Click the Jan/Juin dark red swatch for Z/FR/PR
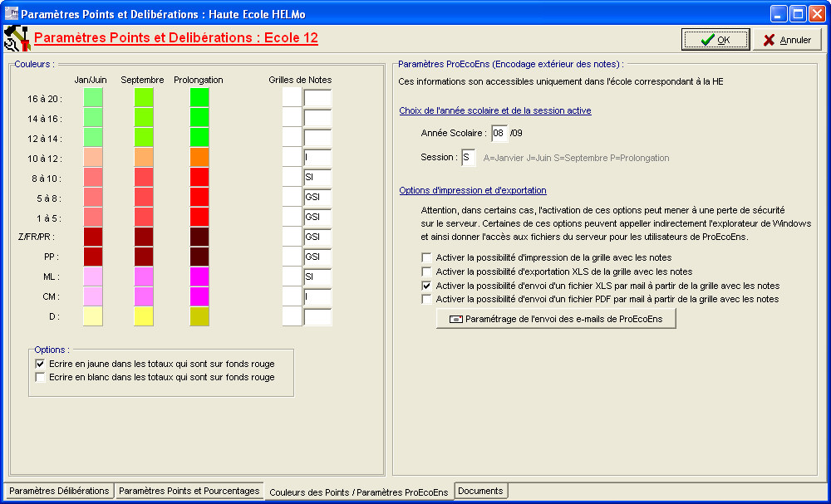This screenshot has height=504, width=831. (93, 237)
